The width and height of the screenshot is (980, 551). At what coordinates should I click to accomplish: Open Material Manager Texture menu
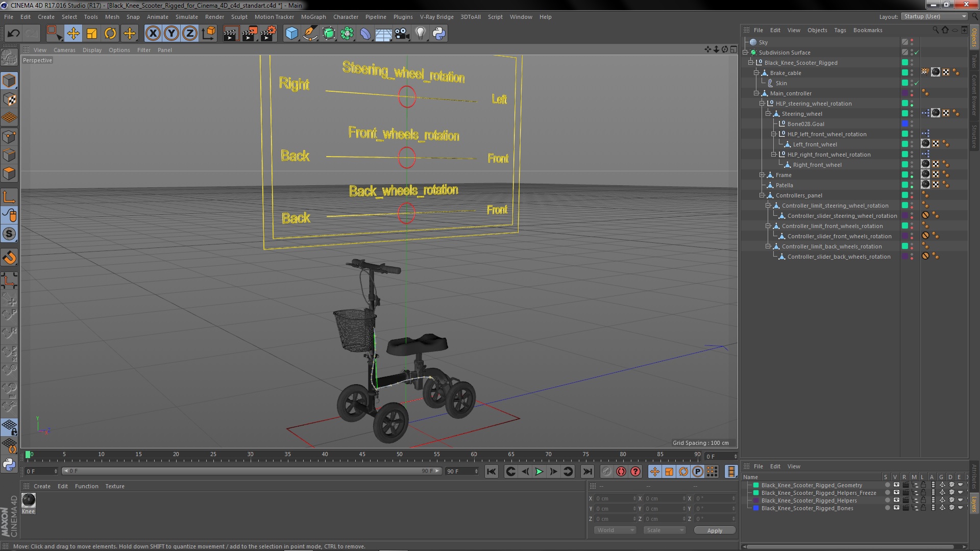(114, 487)
